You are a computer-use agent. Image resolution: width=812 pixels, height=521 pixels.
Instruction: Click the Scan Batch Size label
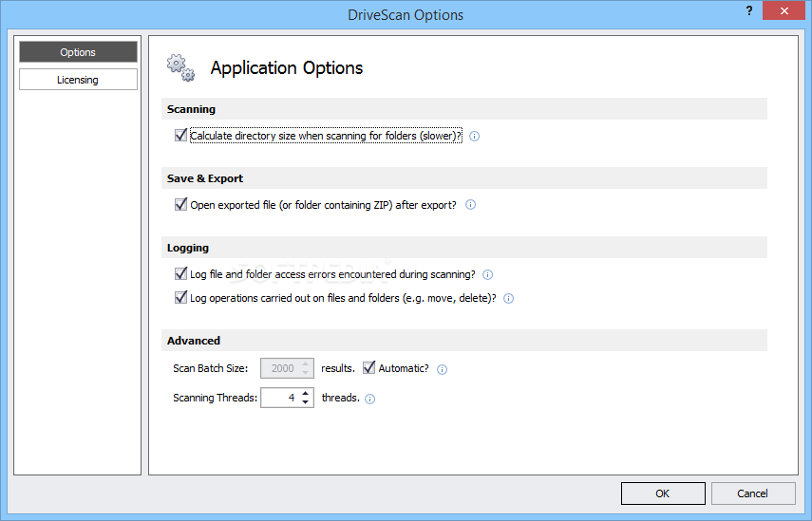click(210, 368)
